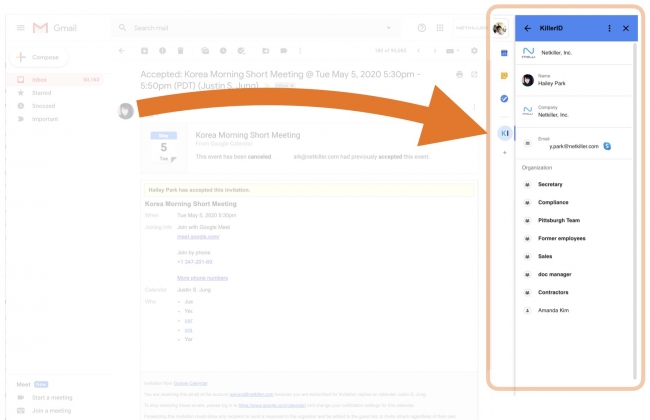Click the plus icon to get add-ons
The width and height of the screenshot is (650, 420).
point(504,153)
